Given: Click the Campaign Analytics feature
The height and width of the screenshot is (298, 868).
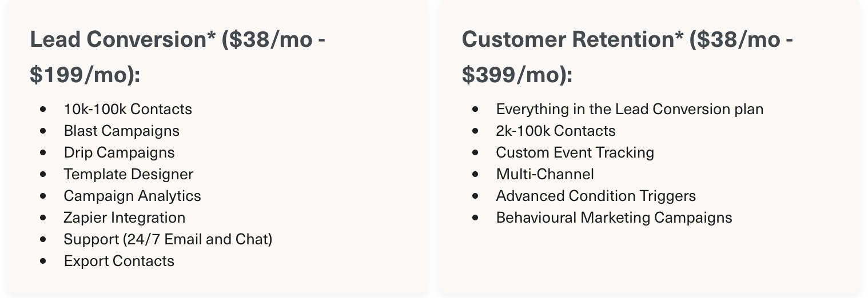Looking at the screenshot, I should pyautogui.click(x=133, y=196).
